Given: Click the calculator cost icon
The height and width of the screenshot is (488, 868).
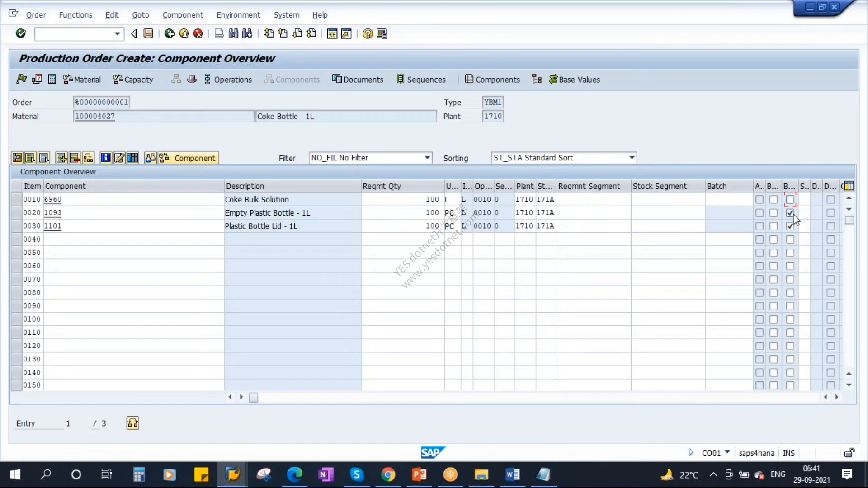Looking at the screenshot, I should pyautogui.click(x=52, y=79).
